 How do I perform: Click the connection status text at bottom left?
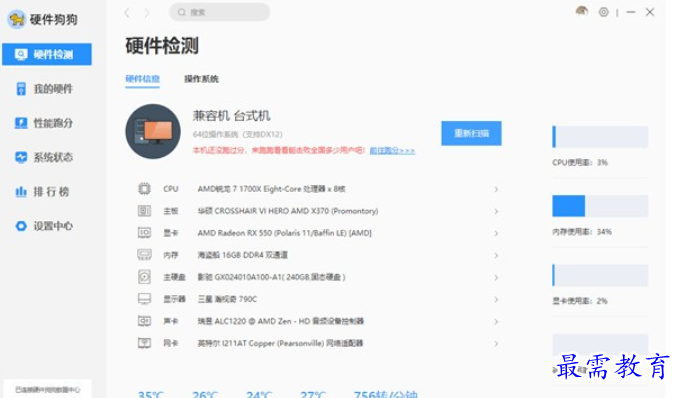click(x=48, y=389)
